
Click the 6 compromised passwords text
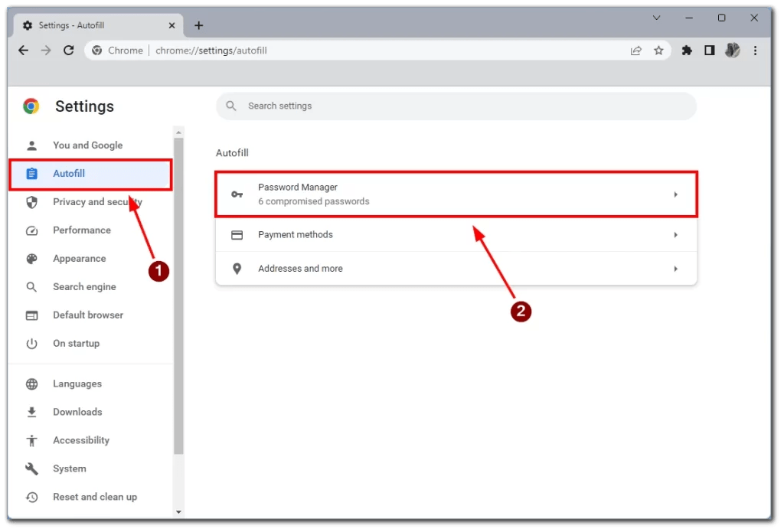click(x=313, y=201)
